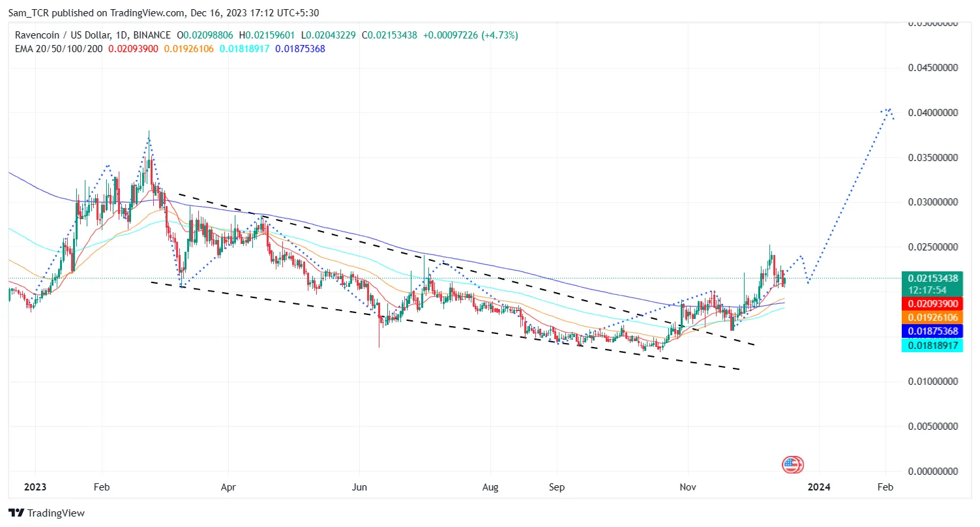Click the Aug label on time axis
This screenshot has width=980, height=527.
[x=490, y=487]
